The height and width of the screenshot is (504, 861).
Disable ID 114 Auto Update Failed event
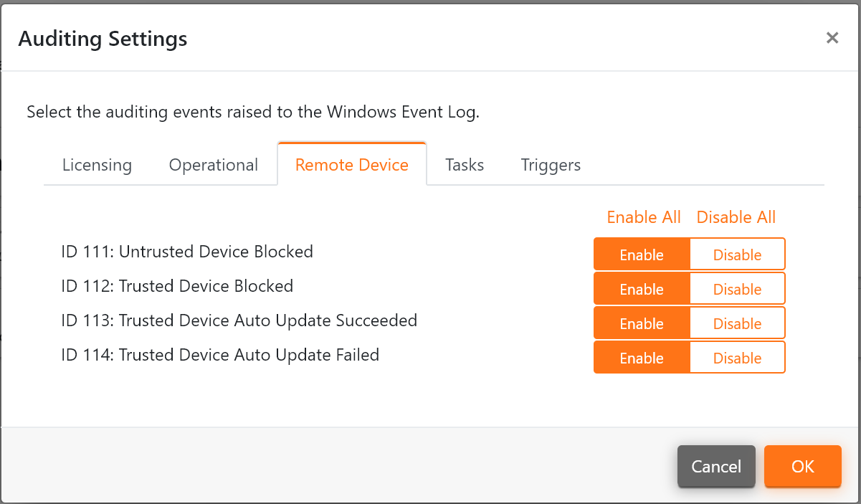tap(737, 358)
